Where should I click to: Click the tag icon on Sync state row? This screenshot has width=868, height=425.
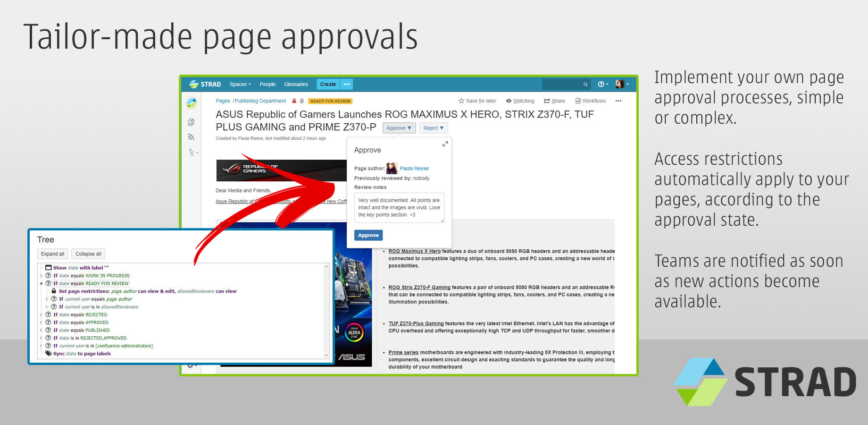49,353
